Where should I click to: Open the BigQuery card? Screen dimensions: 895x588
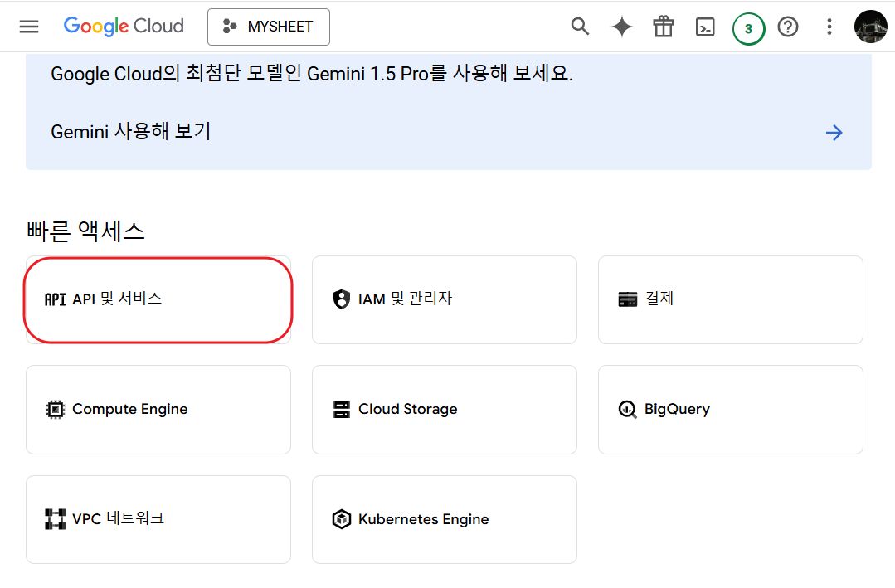pyautogui.click(x=730, y=410)
